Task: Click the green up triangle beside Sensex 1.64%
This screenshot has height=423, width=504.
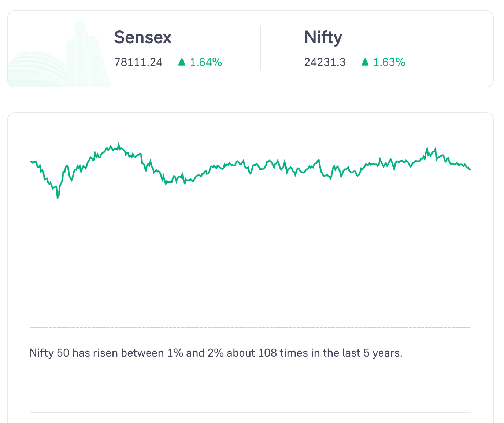Action: coord(182,62)
